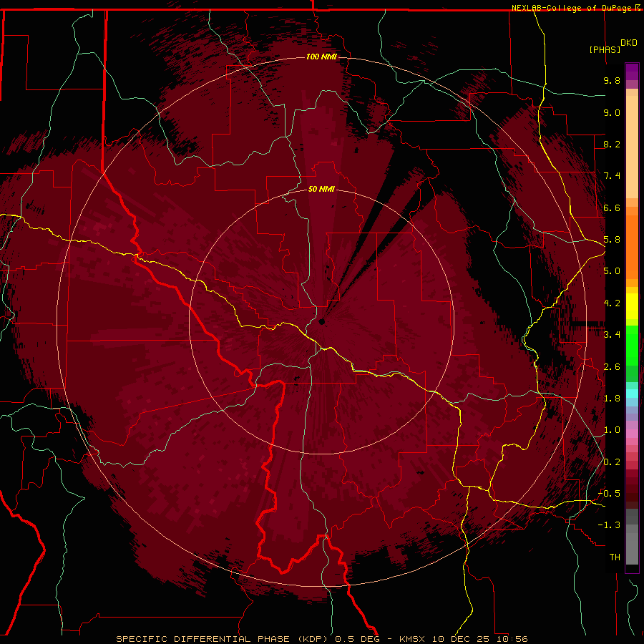The height and width of the screenshot is (644, 644).
Task: Click the 7.4 value on the scale
Action: [x=612, y=176]
